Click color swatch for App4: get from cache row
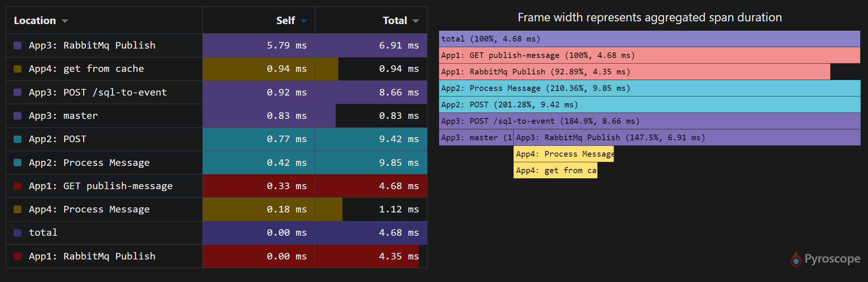Image resolution: width=868 pixels, height=282 pixels. point(17,69)
